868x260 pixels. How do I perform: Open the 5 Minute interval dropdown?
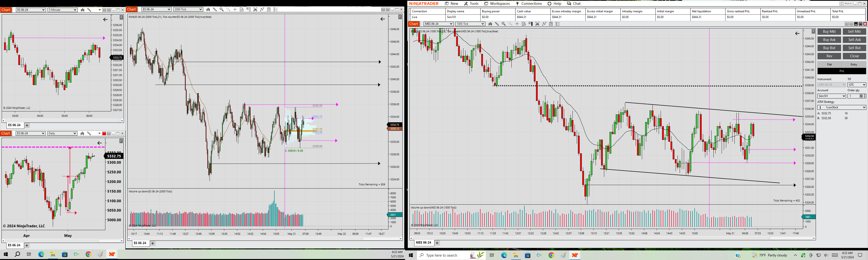[x=62, y=10]
